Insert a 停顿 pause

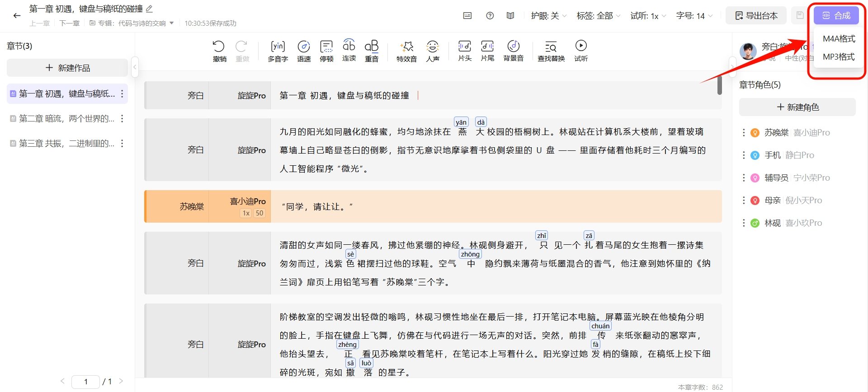pyautogui.click(x=326, y=51)
